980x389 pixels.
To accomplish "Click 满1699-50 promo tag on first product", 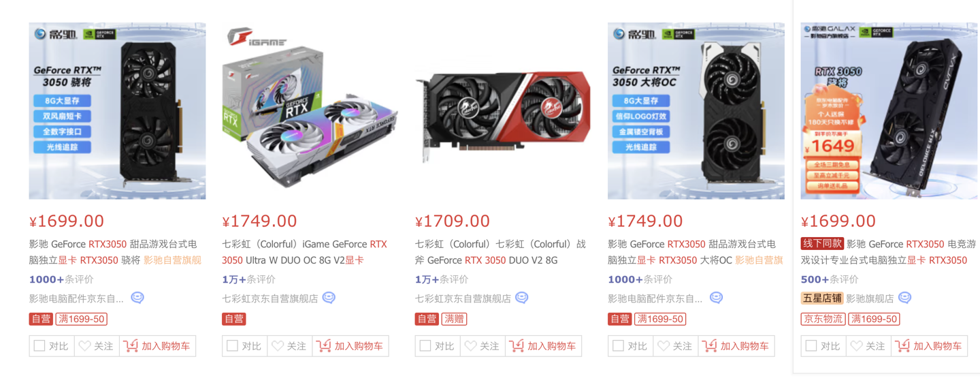I will (82, 319).
